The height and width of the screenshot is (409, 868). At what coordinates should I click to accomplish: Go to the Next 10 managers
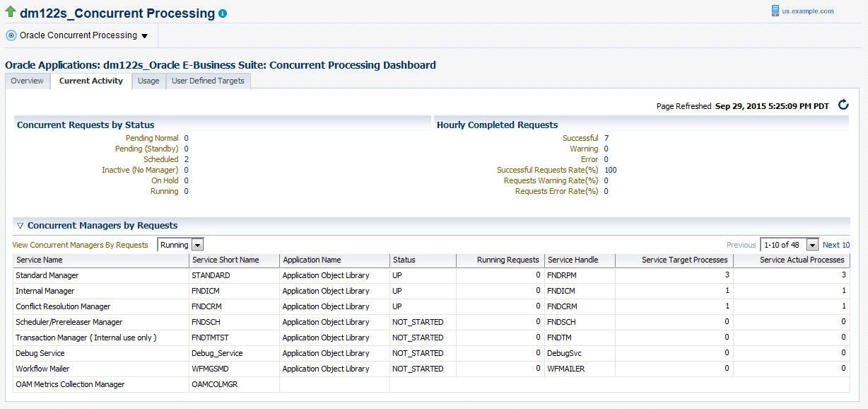(836, 245)
